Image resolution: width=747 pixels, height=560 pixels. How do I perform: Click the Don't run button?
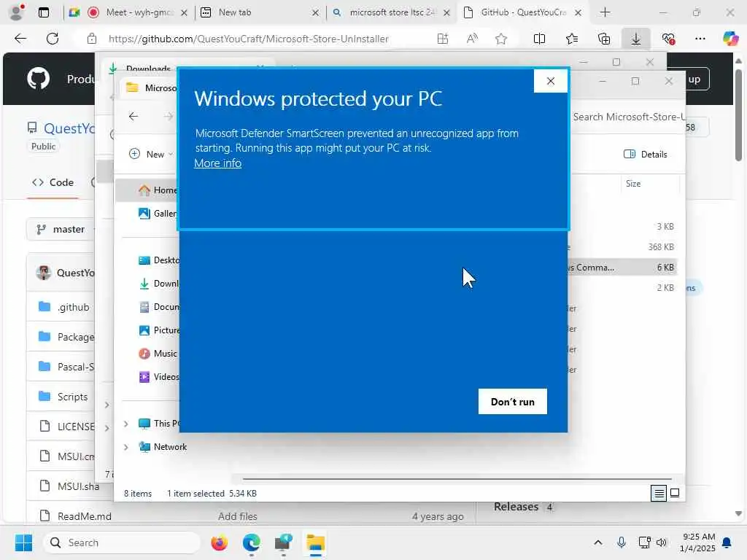coord(512,402)
